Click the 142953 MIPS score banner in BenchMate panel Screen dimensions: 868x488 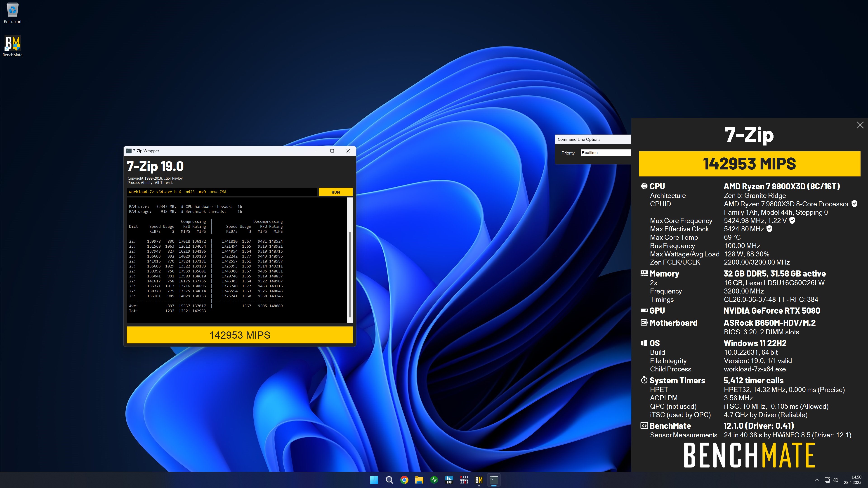pos(749,164)
